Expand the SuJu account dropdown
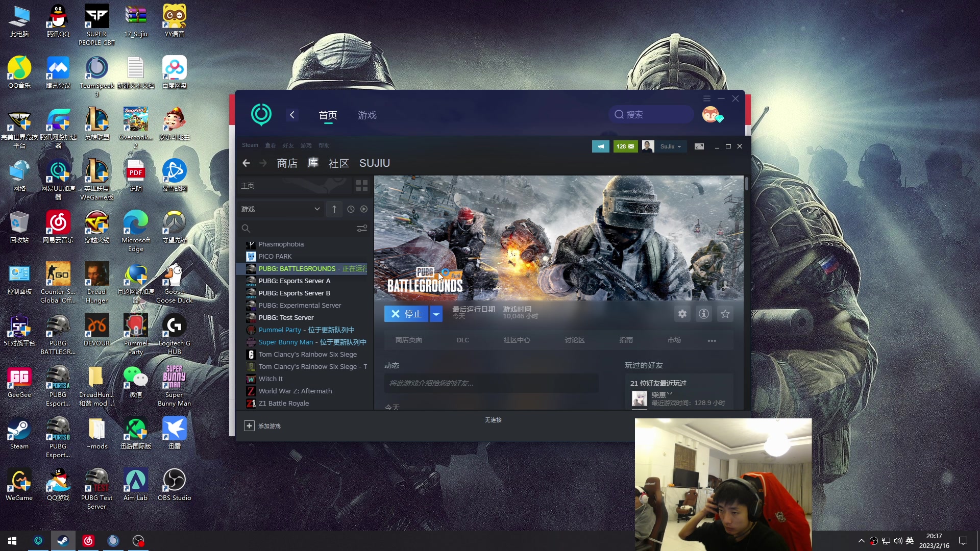The image size is (980, 551). 671,146
